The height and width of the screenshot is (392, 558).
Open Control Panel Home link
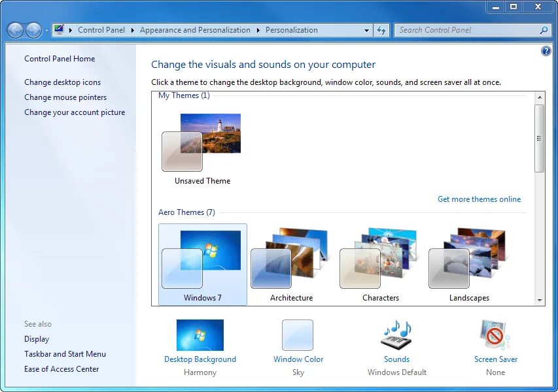tap(60, 59)
